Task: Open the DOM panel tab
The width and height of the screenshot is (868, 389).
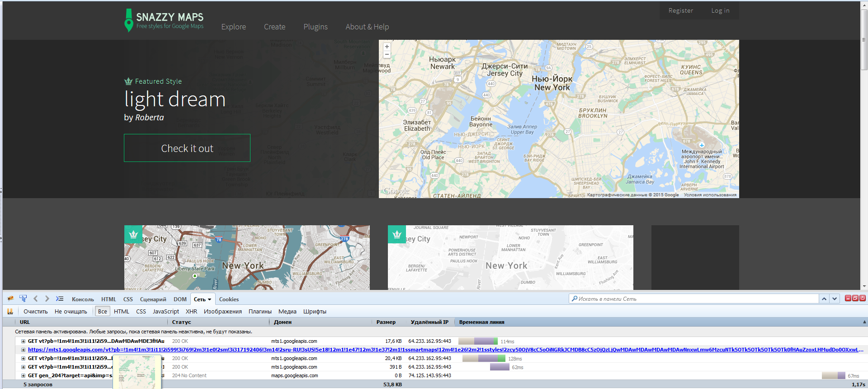Action: [180, 299]
